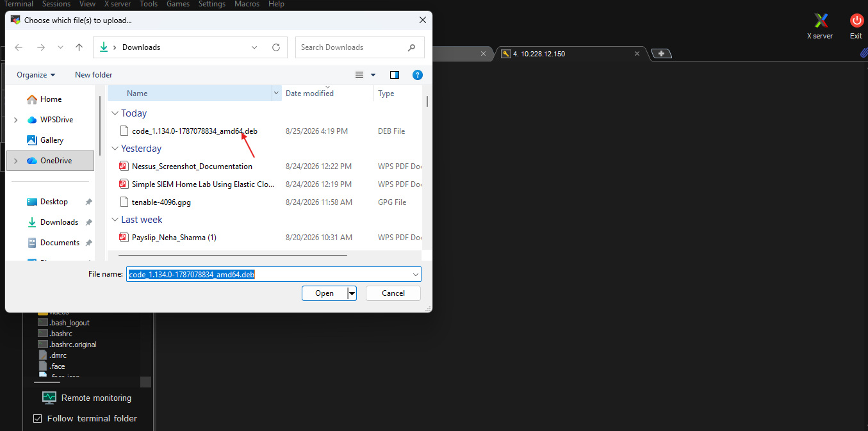Viewport: 868px width, 431px height.
Task: Click the paperclip attach icon
Action: 863,54
